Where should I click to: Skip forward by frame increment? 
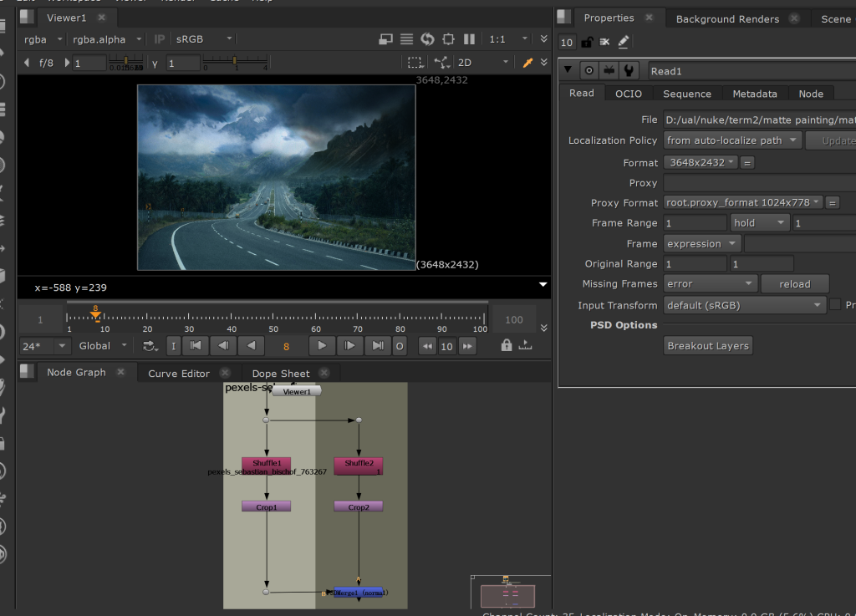pos(467,347)
